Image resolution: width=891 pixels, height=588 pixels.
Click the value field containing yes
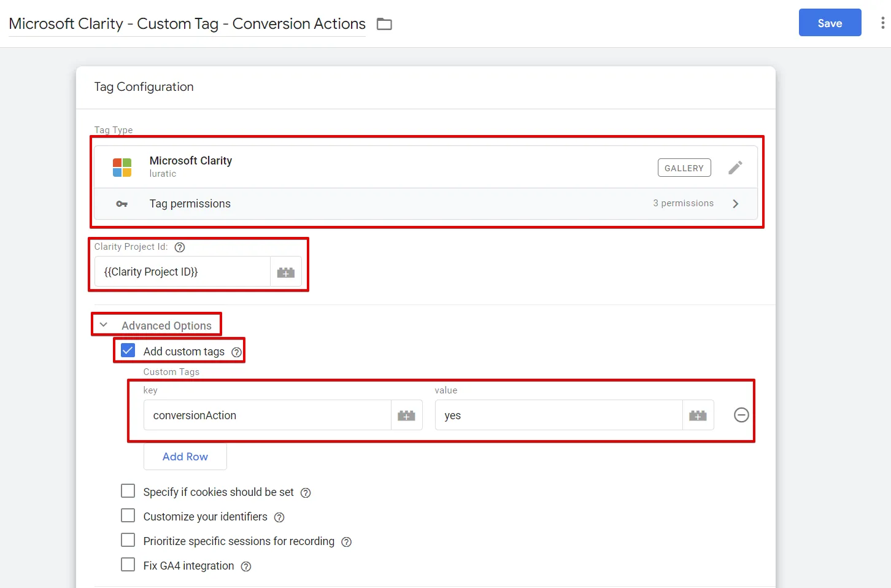[559, 416]
